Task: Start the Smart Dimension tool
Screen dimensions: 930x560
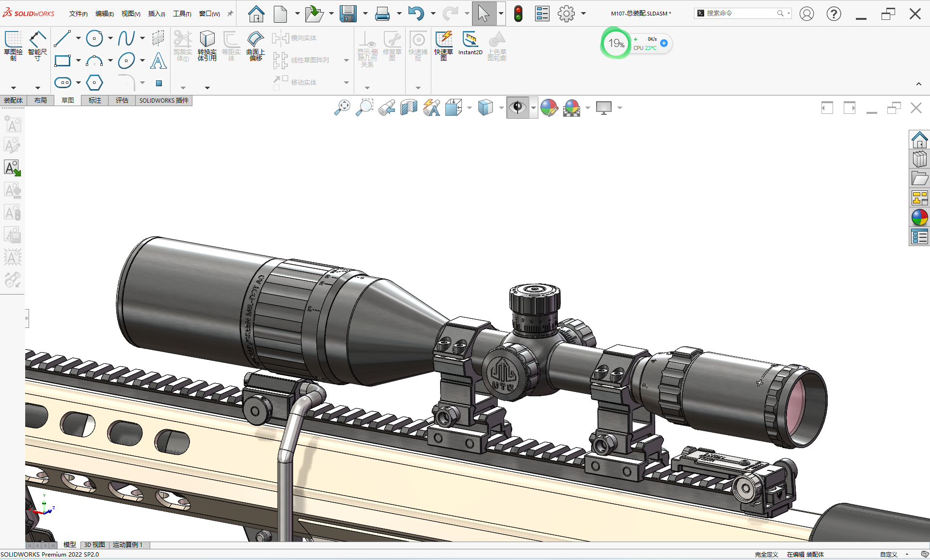Action: pos(37,46)
